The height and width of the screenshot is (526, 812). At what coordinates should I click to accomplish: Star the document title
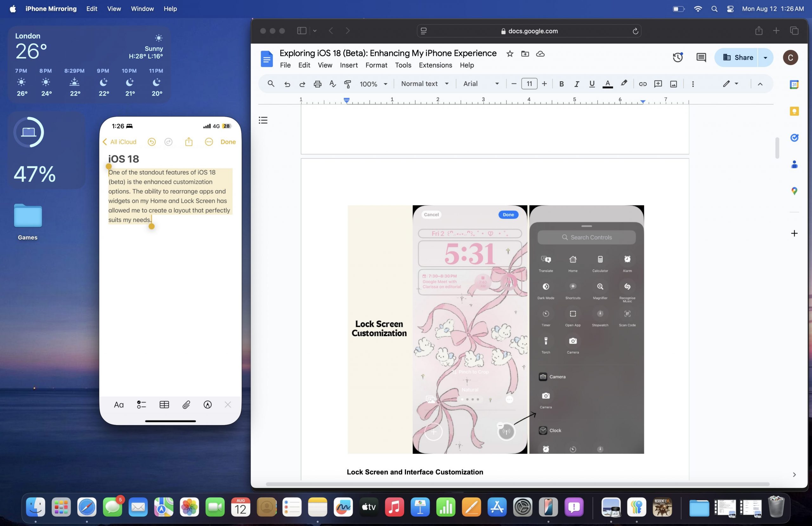pos(510,54)
